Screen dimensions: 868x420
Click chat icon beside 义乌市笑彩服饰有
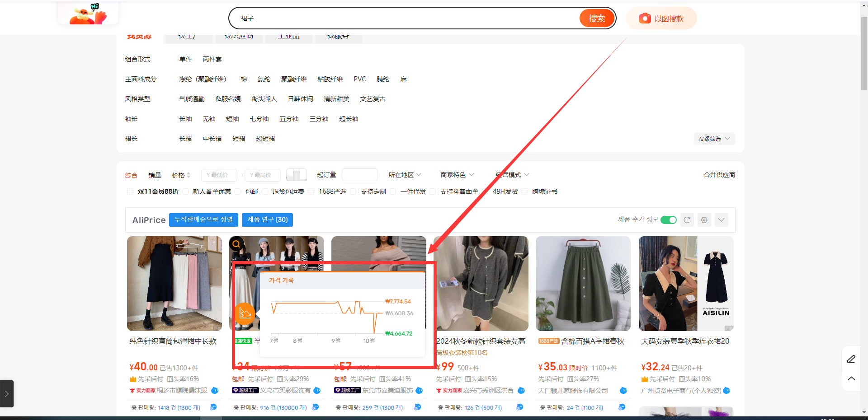pyautogui.click(x=317, y=390)
